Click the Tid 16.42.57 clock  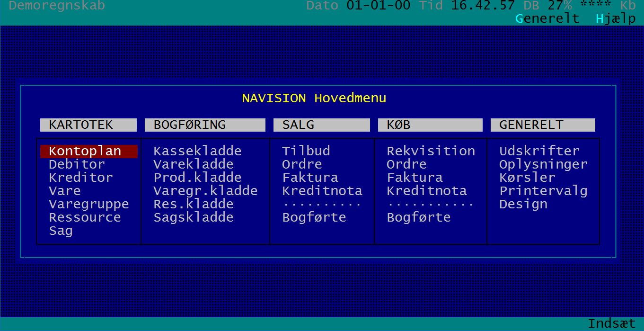click(467, 6)
